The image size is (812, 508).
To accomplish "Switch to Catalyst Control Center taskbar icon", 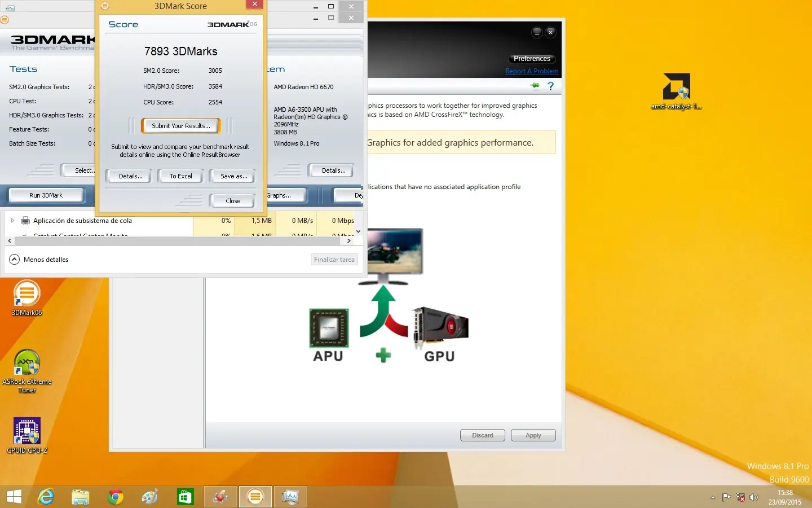I will (220, 497).
